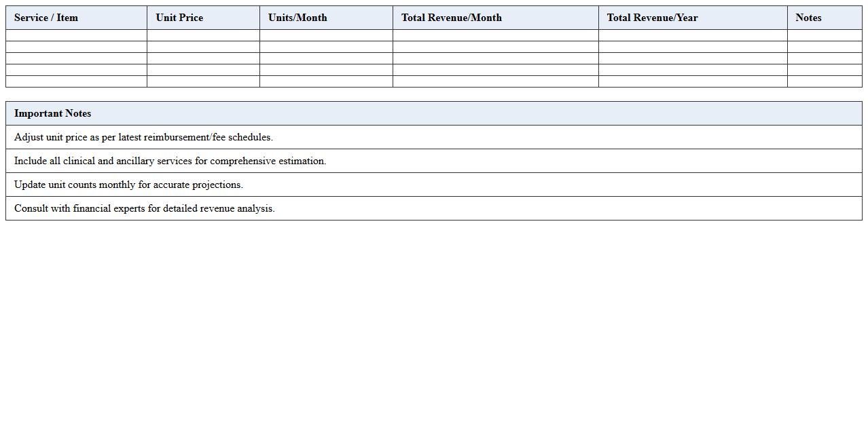The height and width of the screenshot is (441, 868).
Task: Click the Units/Month column header
Action: pyautogui.click(x=297, y=18)
